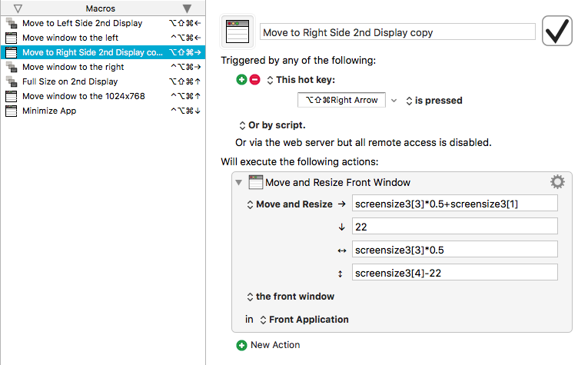Click the large macro icon next to name field
The image size is (588, 365).
[238, 32]
